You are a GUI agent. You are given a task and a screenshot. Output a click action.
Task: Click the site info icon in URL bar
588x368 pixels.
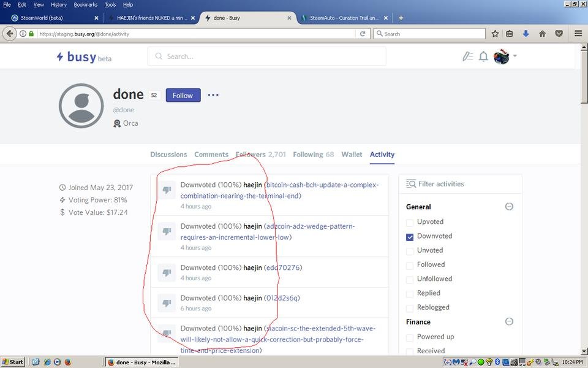tap(23, 34)
